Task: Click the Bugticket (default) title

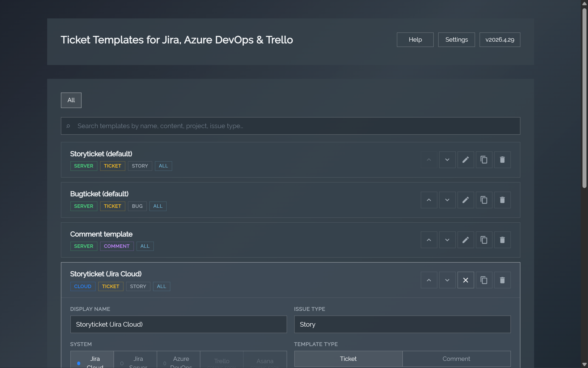Action: click(x=99, y=194)
